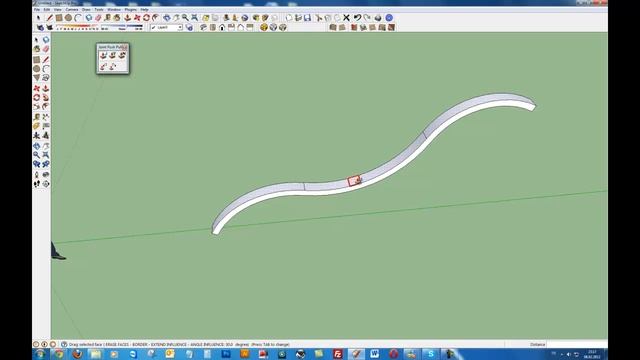Pick the Freehand tool in left toolbar
Image resolution: width=640 pixels, height=360 pixels.
pos(46,78)
